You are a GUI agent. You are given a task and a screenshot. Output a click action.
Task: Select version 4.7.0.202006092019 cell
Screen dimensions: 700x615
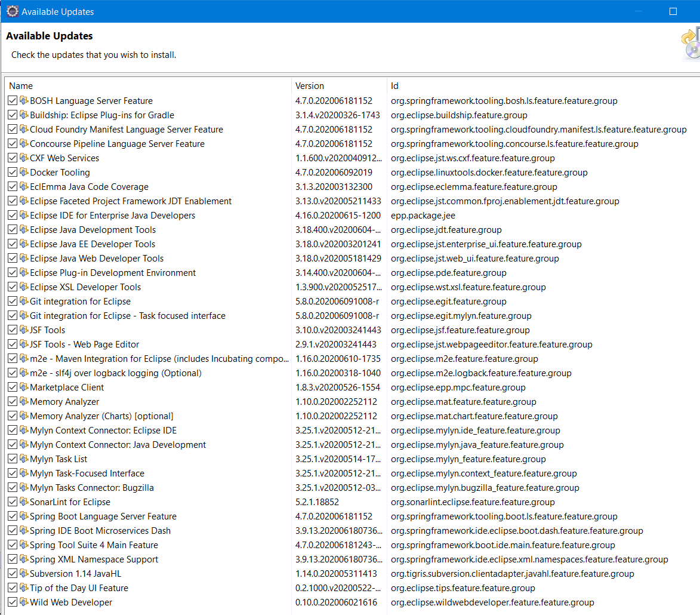[334, 172]
